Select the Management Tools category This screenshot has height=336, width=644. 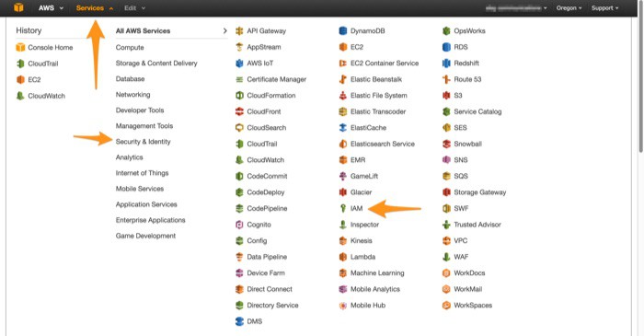(144, 126)
